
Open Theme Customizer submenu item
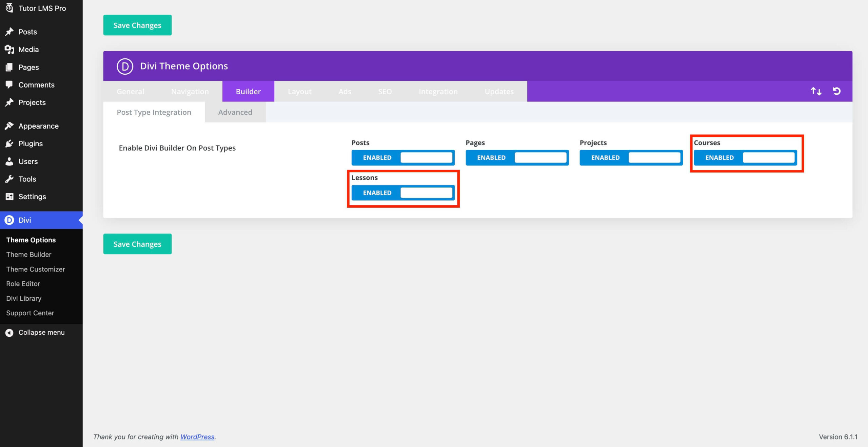[36, 269]
